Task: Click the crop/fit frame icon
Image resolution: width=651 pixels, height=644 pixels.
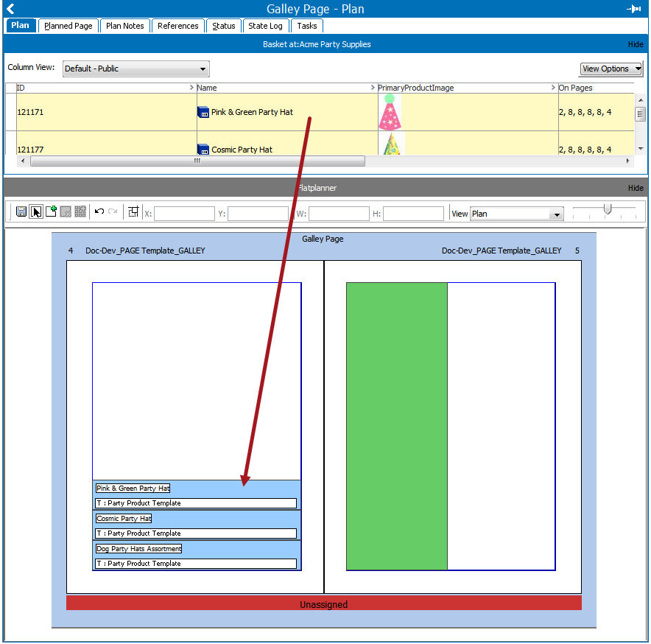Action: [133, 212]
